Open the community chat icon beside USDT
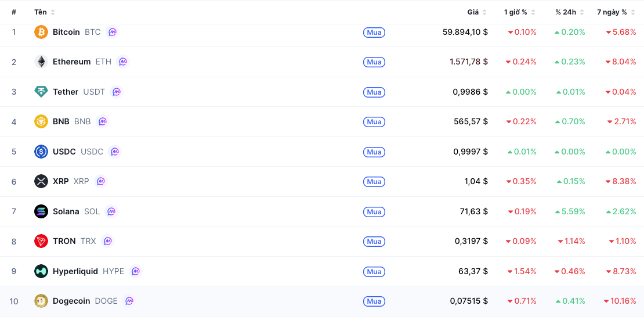 tap(117, 92)
